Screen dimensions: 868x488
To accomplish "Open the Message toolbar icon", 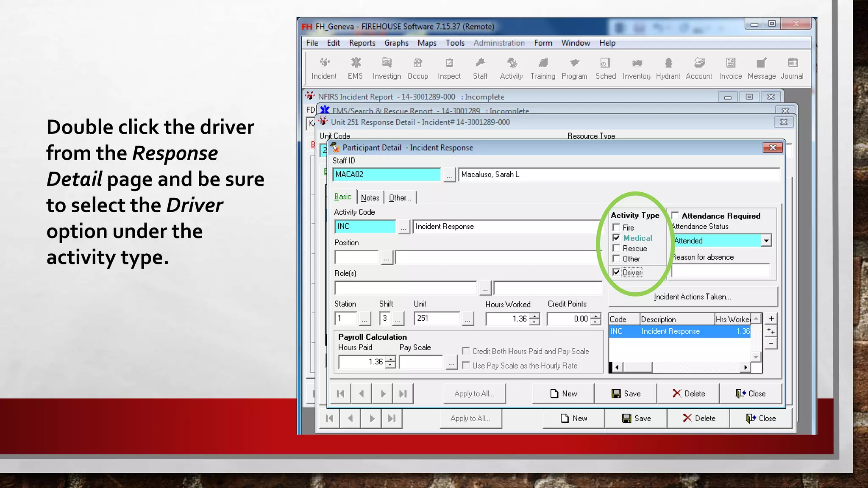I will pyautogui.click(x=762, y=68).
